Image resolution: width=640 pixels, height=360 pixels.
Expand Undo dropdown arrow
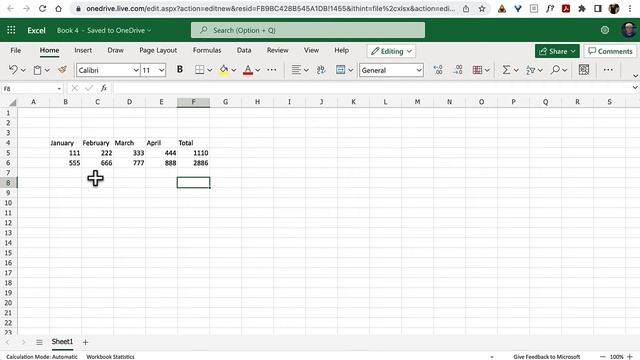pos(23,70)
